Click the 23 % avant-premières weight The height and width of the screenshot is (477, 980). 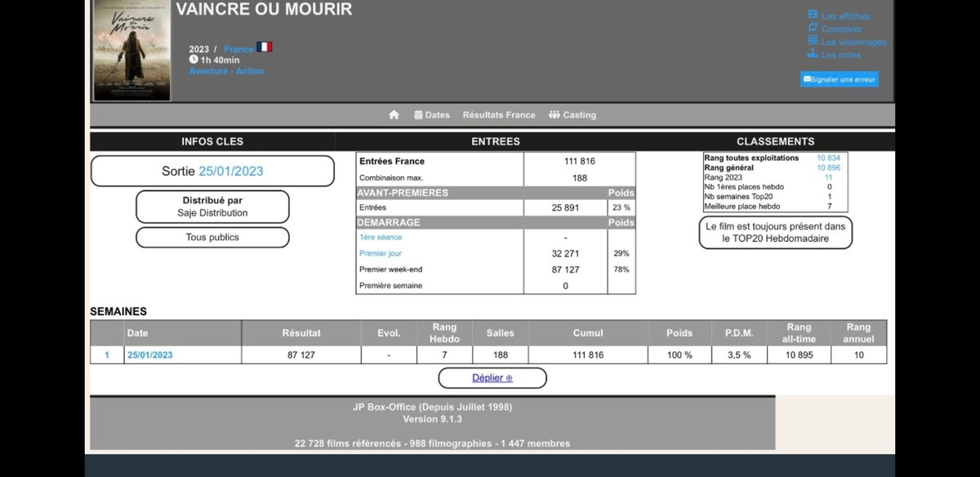click(621, 208)
